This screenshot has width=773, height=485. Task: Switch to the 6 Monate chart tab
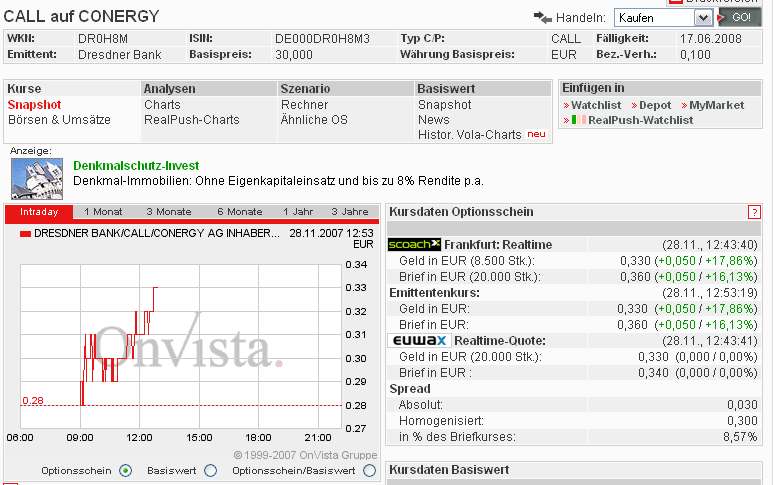[x=240, y=212]
